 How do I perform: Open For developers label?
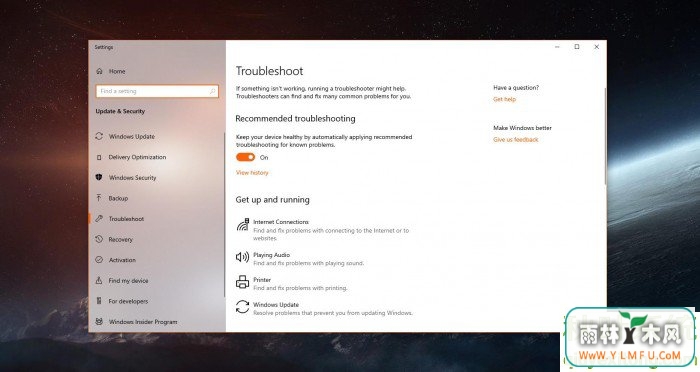click(x=128, y=301)
